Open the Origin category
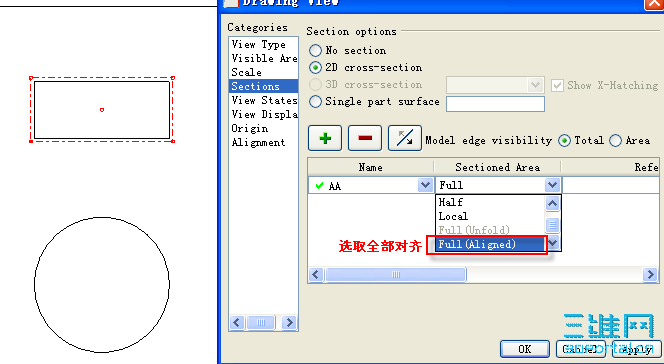This screenshot has width=664, height=364. pyautogui.click(x=263, y=128)
